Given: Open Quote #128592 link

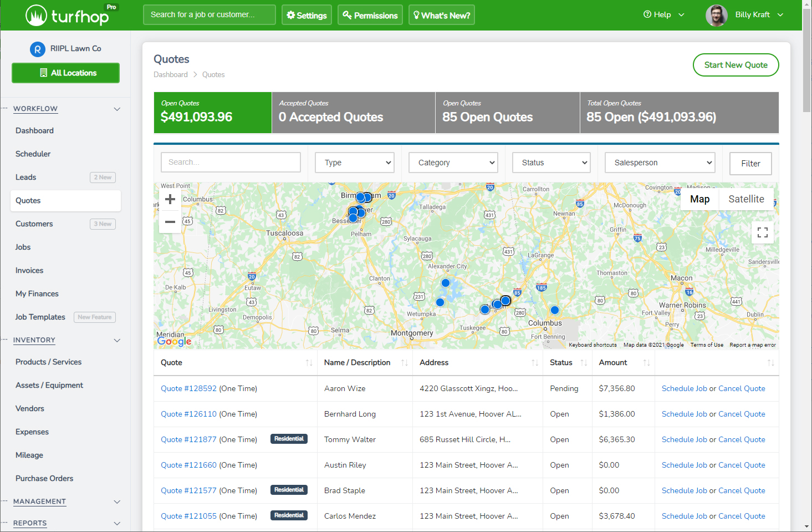Looking at the screenshot, I should pyautogui.click(x=188, y=389).
